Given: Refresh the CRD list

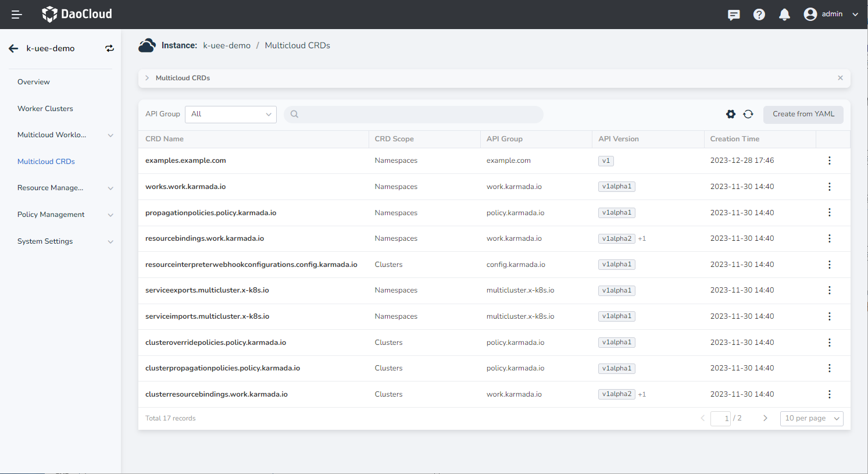Looking at the screenshot, I should (748, 115).
